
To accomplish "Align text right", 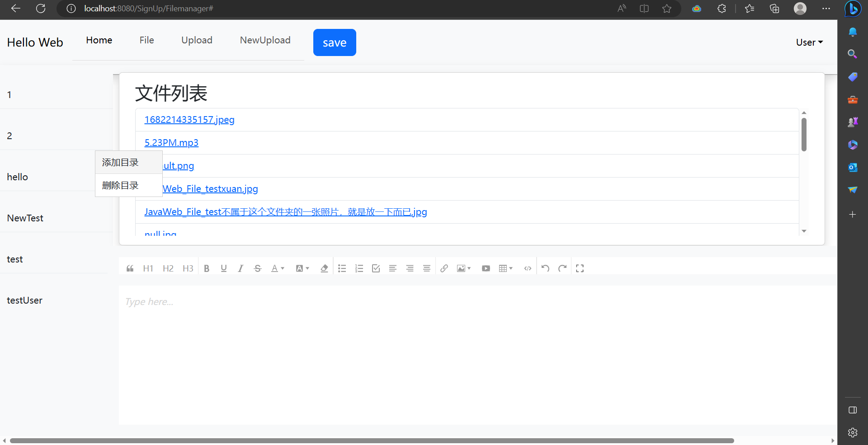I will click(410, 268).
